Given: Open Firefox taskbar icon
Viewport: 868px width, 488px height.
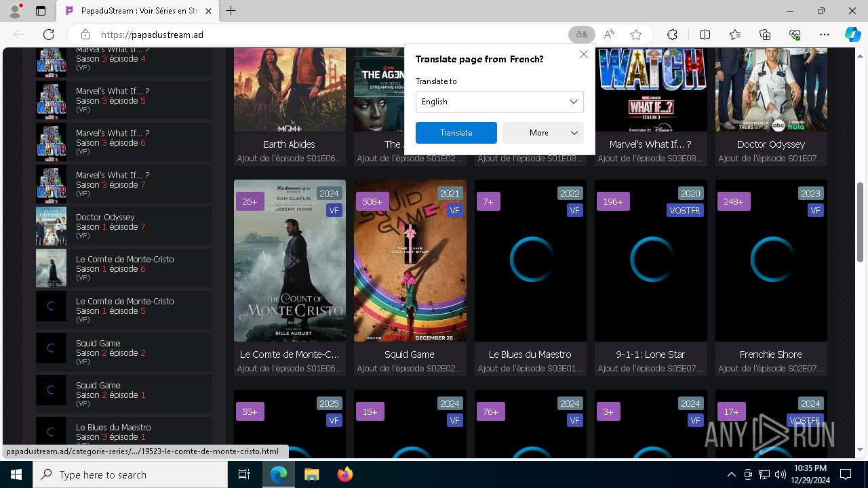Looking at the screenshot, I should coord(344,474).
